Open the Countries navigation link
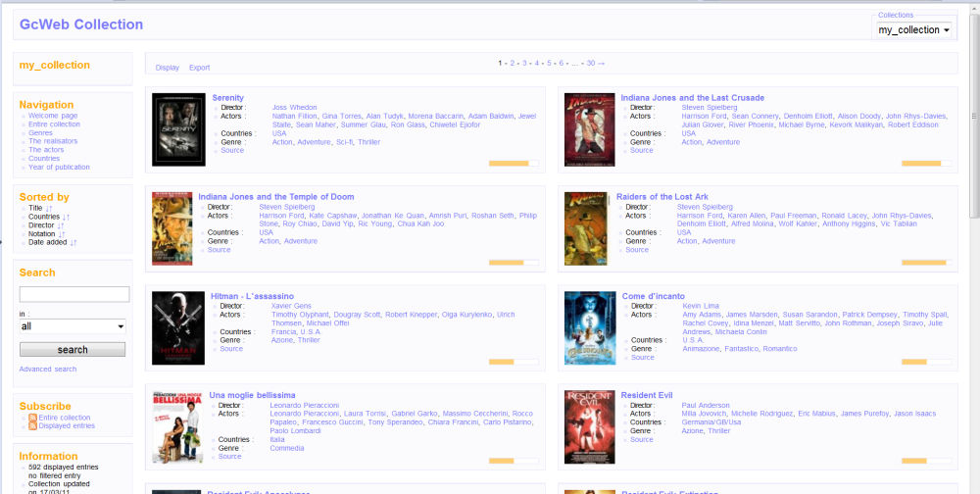This screenshot has height=494, width=980. pyautogui.click(x=44, y=158)
